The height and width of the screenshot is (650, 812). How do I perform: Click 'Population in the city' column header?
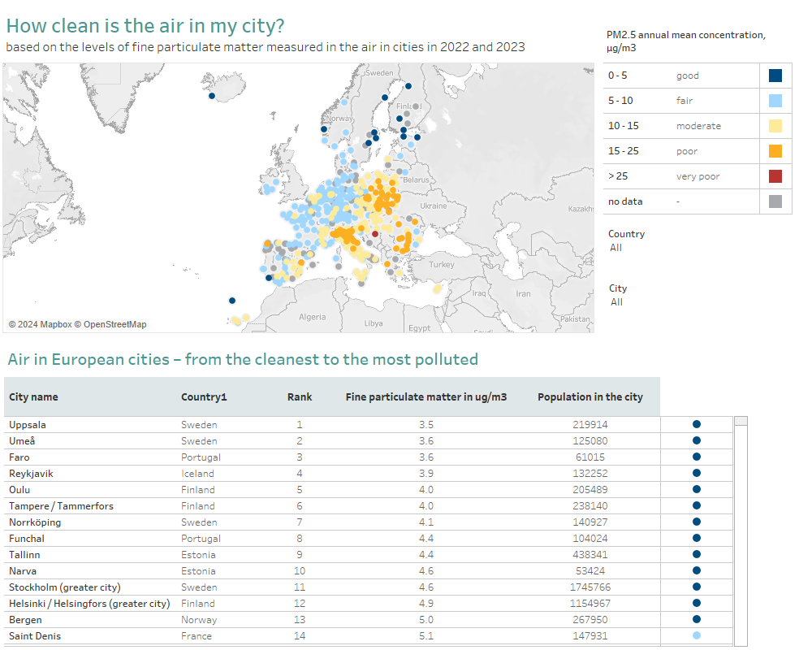590,397
